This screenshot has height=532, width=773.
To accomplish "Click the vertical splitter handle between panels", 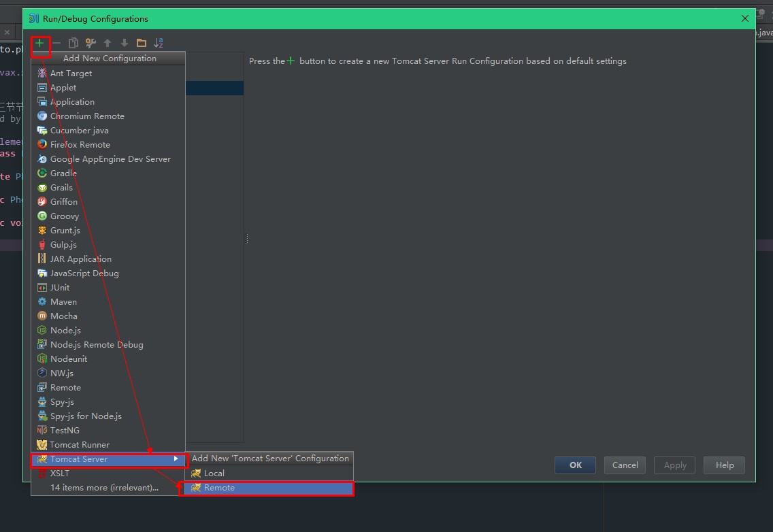I will 246,239.
